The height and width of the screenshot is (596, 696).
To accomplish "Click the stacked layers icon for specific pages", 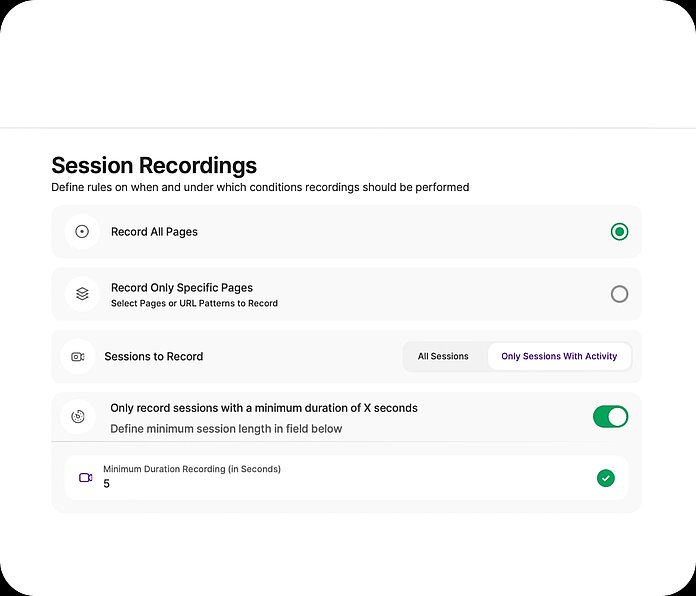I will [82, 294].
